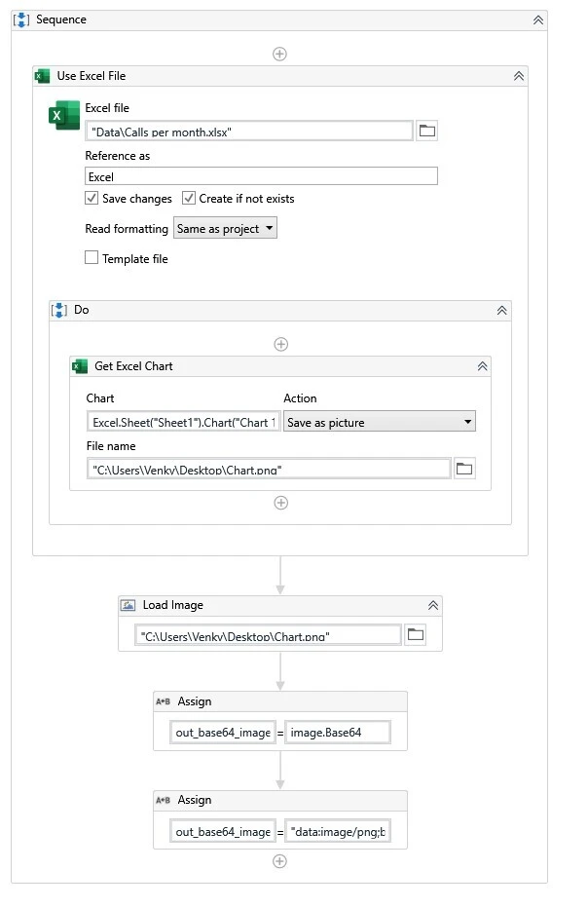This screenshot has height=908, width=588.
Task: Add activity at end of Sequence
Action: pyautogui.click(x=279, y=861)
